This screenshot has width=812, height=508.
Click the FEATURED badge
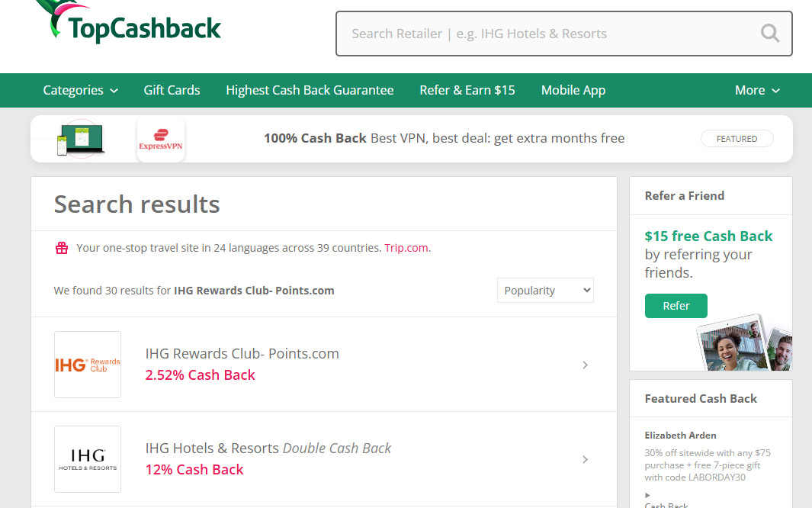pos(737,139)
